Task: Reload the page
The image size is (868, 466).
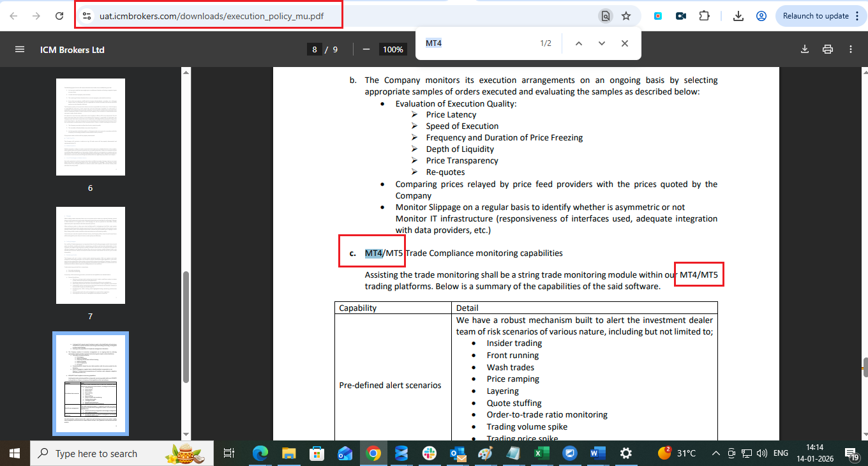Action: [x=59, y=16]
